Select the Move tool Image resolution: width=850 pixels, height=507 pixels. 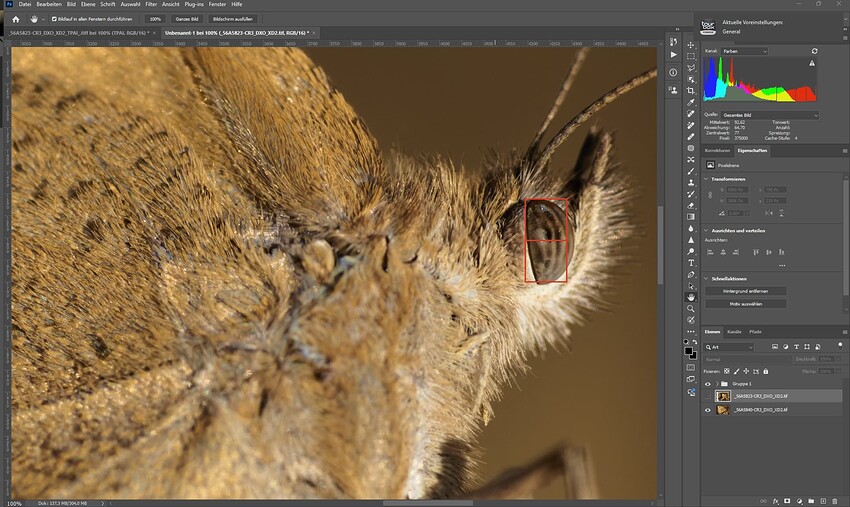tap(691, 45)
